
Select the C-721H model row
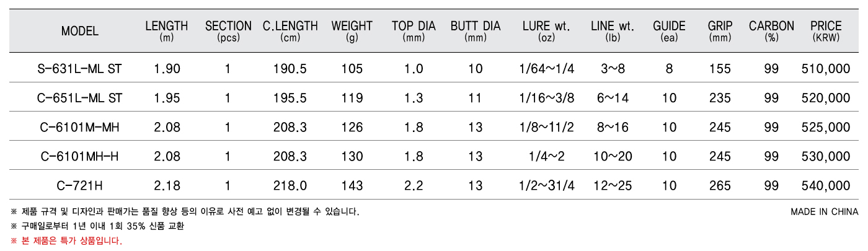tap(434, 185)
